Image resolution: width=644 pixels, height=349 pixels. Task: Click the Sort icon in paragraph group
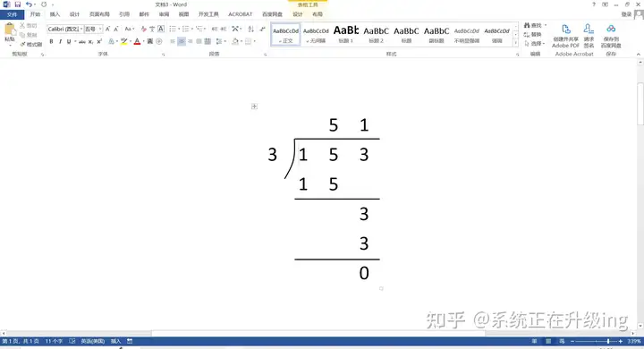tap(251, 29)
